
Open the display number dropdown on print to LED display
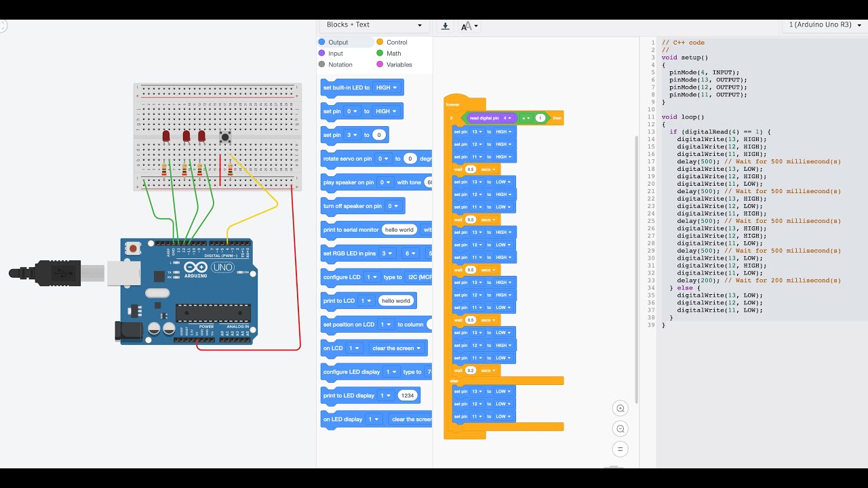click(x=386, y=396)
